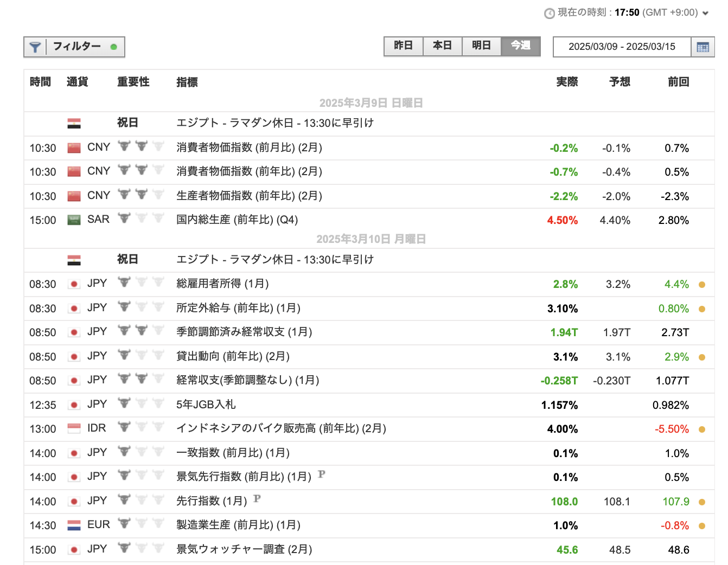Open the calendar date picker icon
Screen dimensions: 728x565
(703, 47)
